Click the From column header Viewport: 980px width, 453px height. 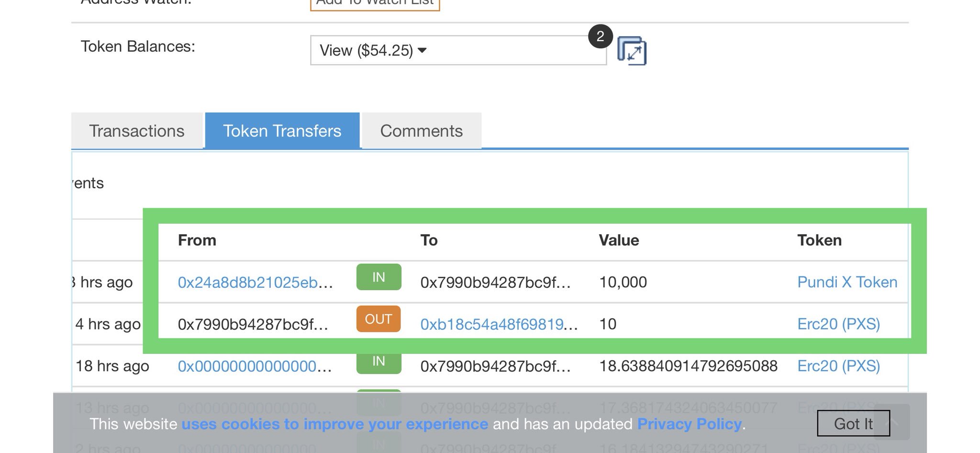click(197, 240)
